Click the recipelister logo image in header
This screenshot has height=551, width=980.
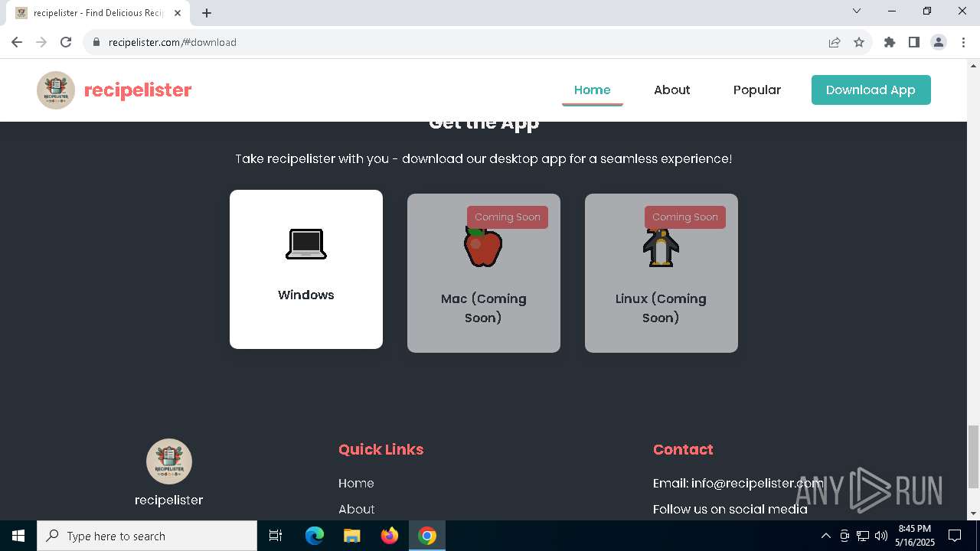click(56, 90)
